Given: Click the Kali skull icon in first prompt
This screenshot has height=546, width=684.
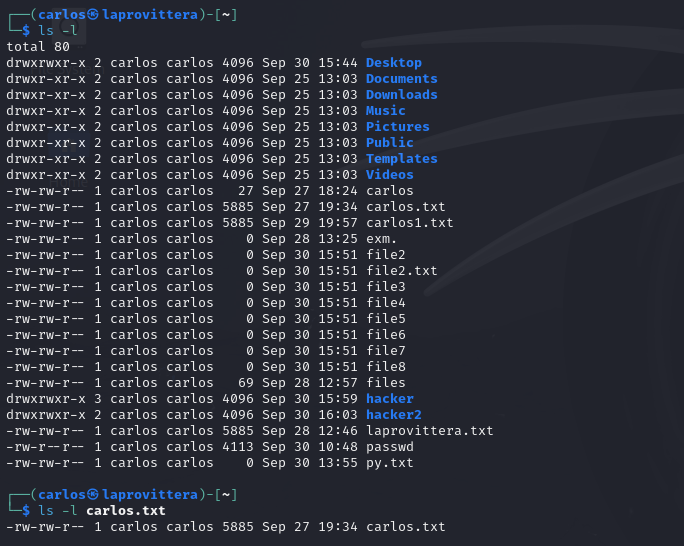Looking at the screenshot, I should pyautogui.click(x=93, y=15).
